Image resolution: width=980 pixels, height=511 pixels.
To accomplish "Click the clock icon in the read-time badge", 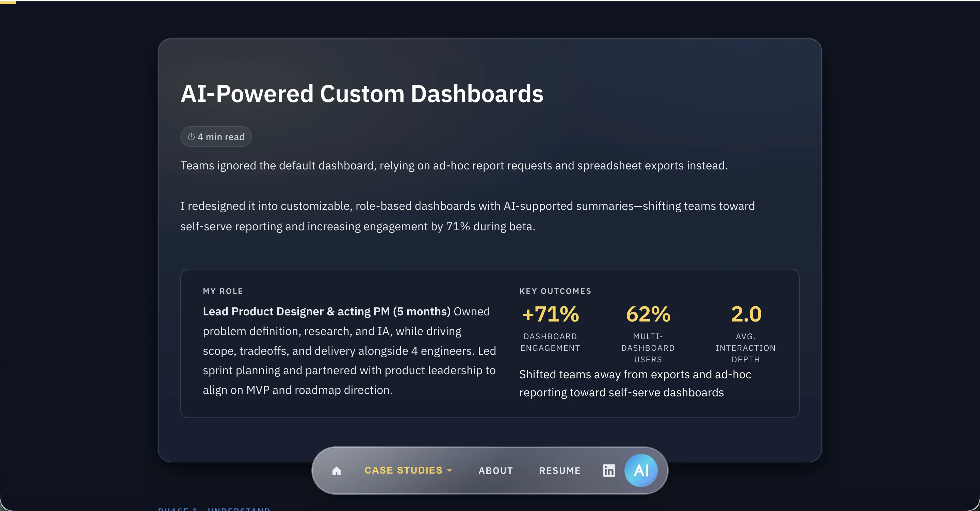I will pyautogui.click(x=191, y=137).
